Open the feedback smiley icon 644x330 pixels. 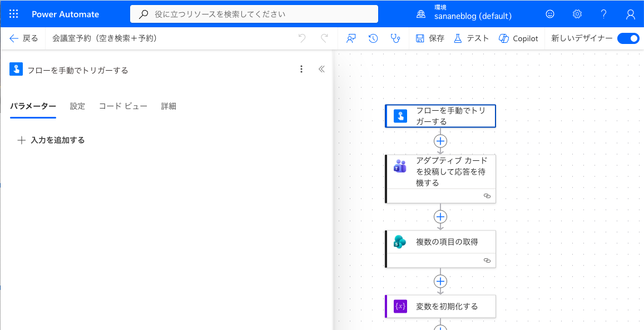click(x=549, y=14)
